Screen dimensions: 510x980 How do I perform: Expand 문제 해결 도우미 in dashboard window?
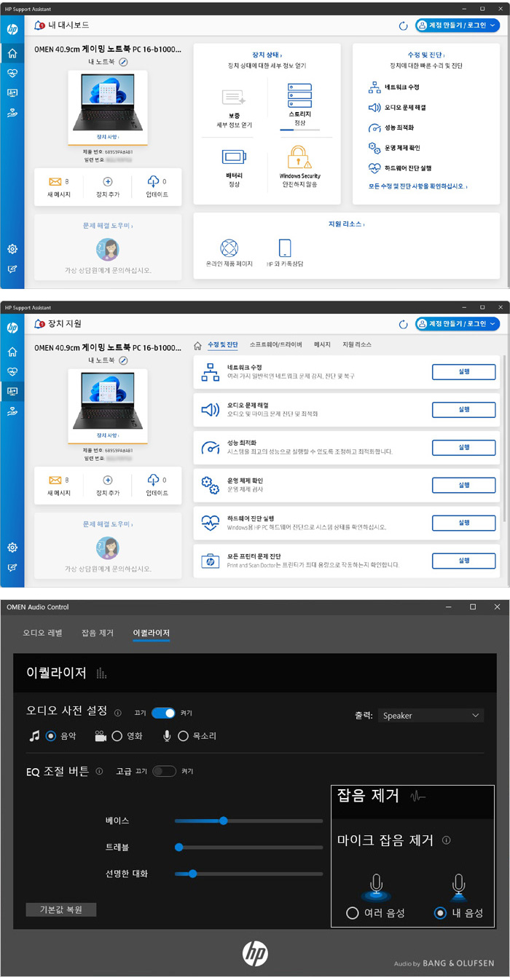click(108, 226)
